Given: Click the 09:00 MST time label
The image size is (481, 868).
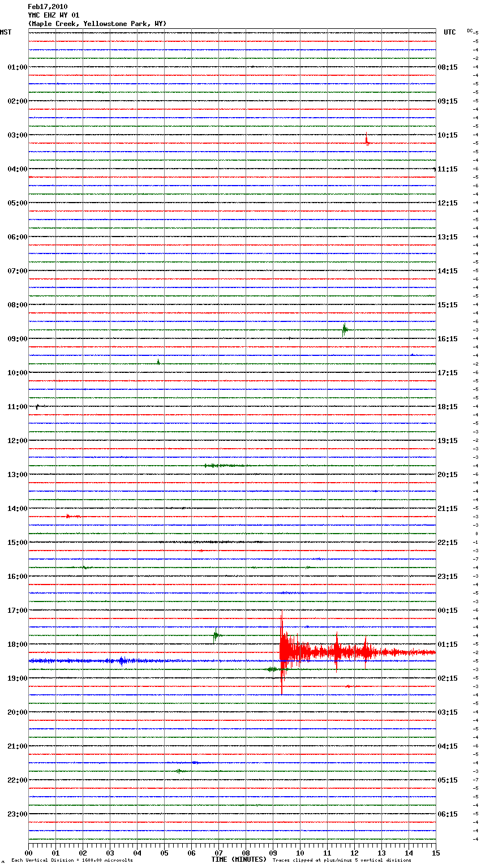Looking at the screenshot, I should tap(18, 339).
